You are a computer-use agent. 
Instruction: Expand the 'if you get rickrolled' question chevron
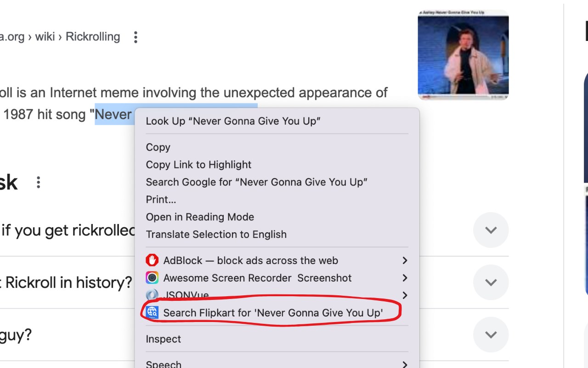(491, 230)
